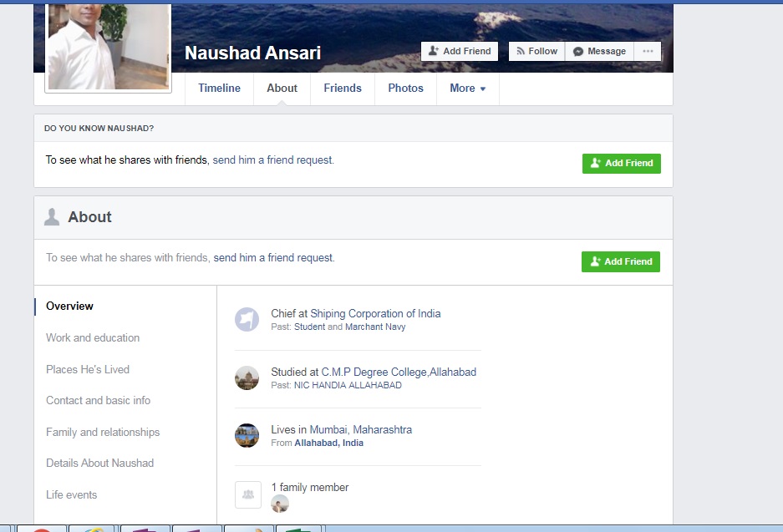783x532 pixels.
Task: Click the Add Friend button on cover photo
Action: pyautogui.click(x=460, y=52)
